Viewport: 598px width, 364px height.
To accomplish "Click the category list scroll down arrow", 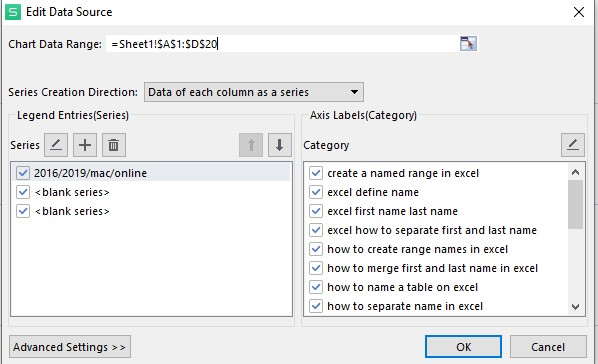I will pos(575,306).
